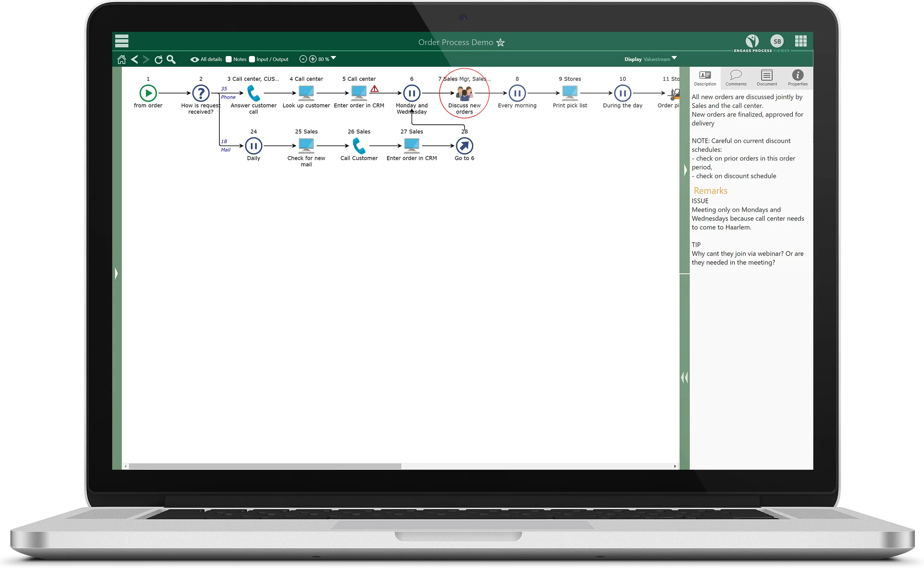The height and width of the screenshot is (569, 924).
Task: Click the home icon in toolbar
Action: coord(121,59)
